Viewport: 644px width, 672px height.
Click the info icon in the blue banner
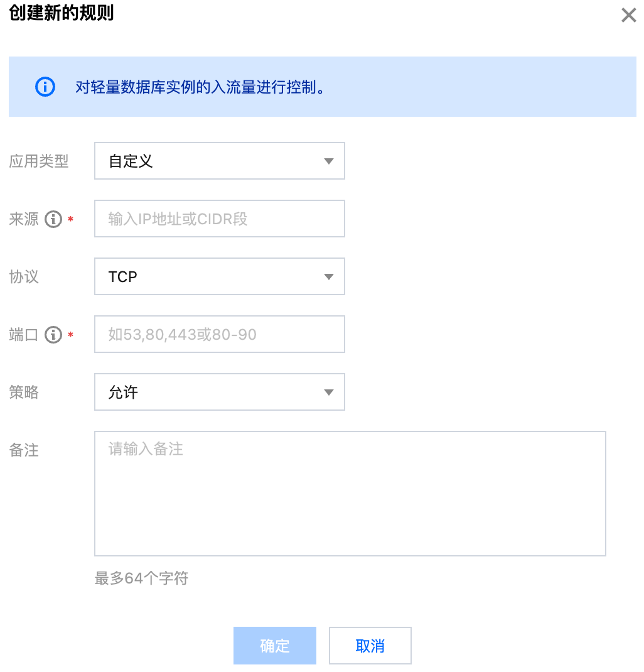point(45,87)
